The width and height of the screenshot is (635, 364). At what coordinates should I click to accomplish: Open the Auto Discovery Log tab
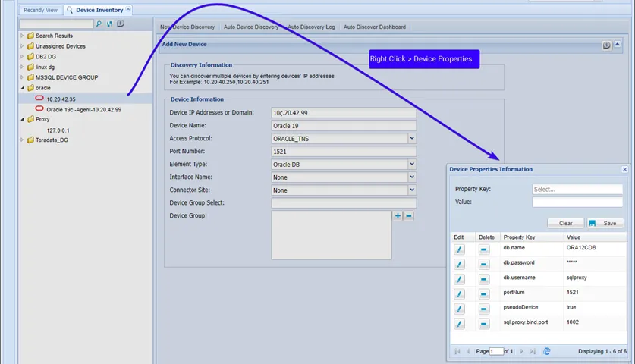click(311, 27)
